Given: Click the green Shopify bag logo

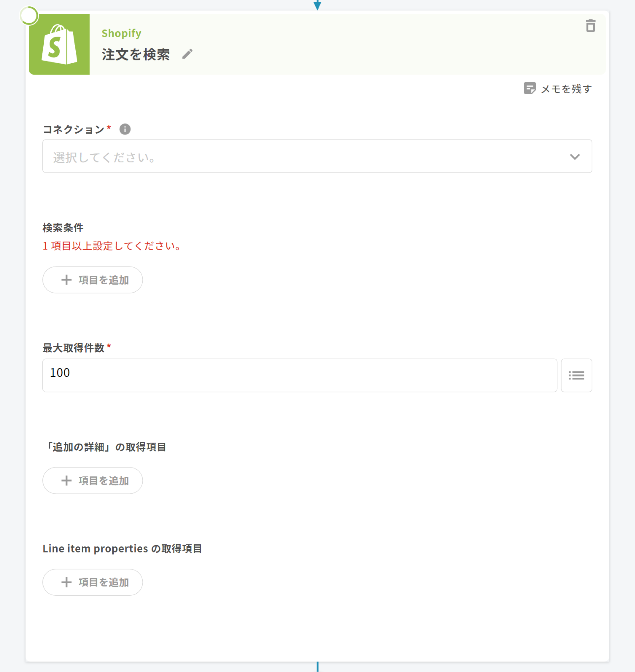Looking at the screenshot, I should click(59, 44).
